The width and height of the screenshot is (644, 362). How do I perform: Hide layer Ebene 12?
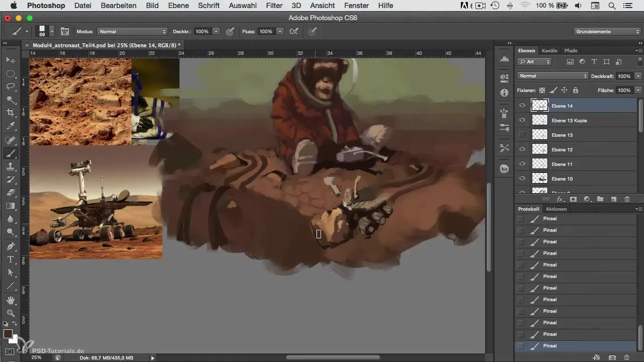point(522,149)
